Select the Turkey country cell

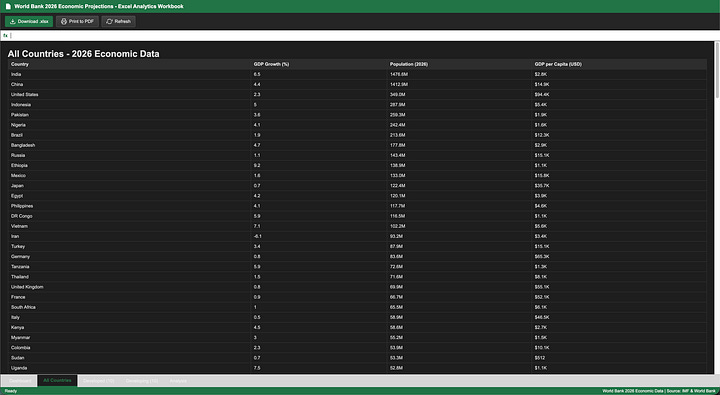[x=129, y=246]
